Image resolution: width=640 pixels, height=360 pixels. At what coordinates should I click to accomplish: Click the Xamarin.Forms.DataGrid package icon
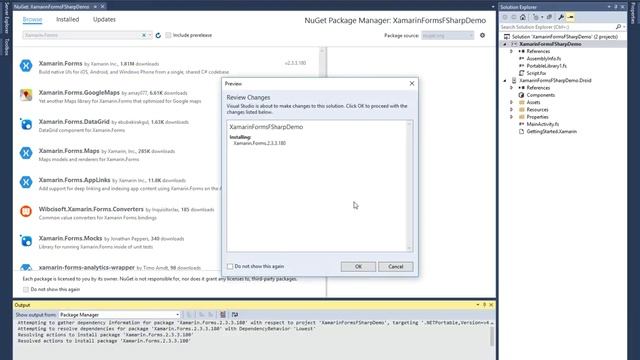point(26,124)
